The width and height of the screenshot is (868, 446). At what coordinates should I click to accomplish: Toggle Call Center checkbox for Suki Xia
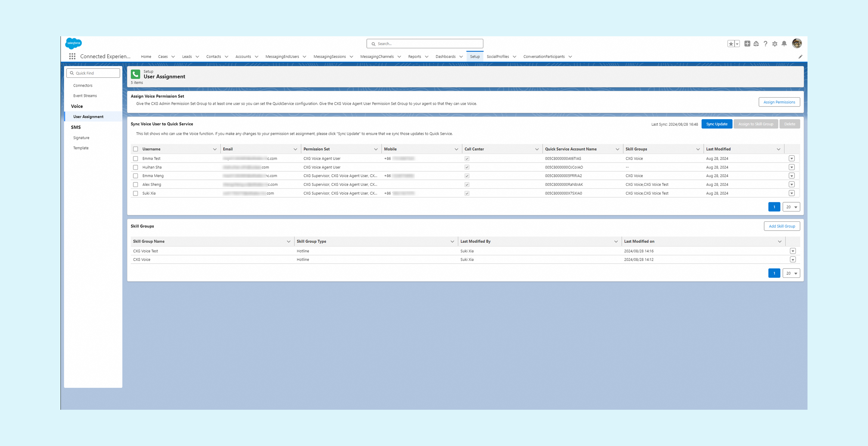click(x=467, y=193)
